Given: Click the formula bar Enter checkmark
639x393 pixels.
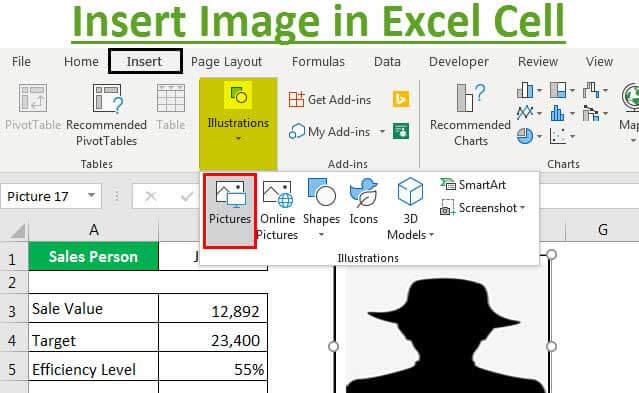Looking at the screenshot, I should (x=186, y=196).
